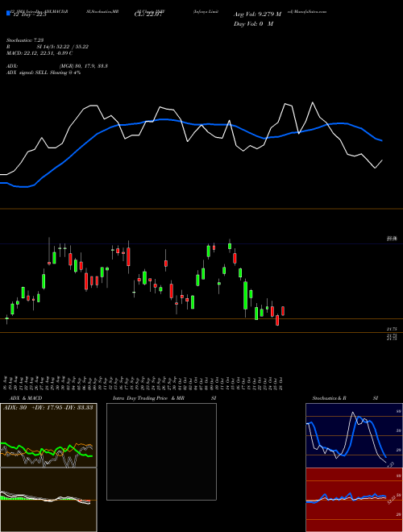The height and width of the screenshot is (532, 403).
Task: Click the blue 12 Day legend square
Action: (x=8, y=13)
